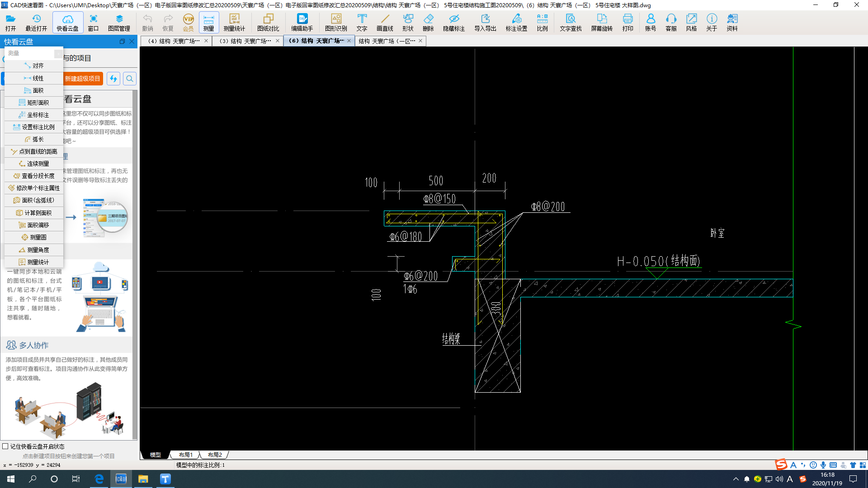
Task: Open File Explorer from the taskbar
Action: (x=143, y=479)
